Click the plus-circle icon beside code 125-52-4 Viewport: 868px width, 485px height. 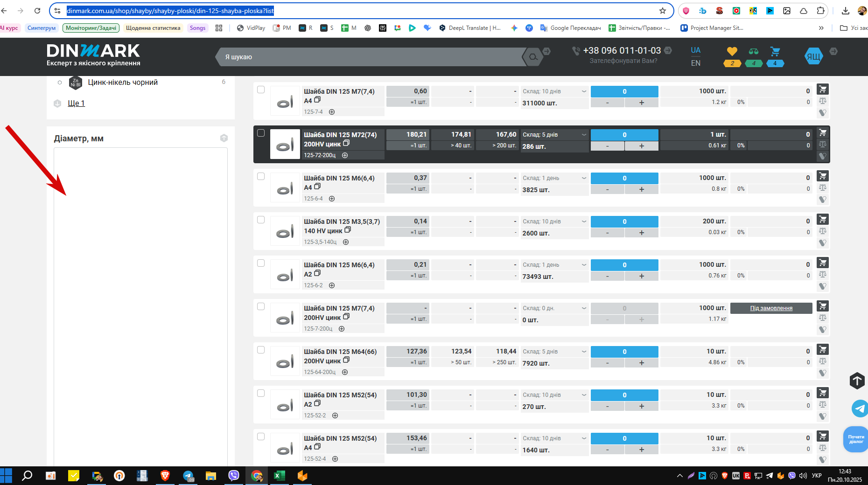pyautogui.click(x=335, y=459)
